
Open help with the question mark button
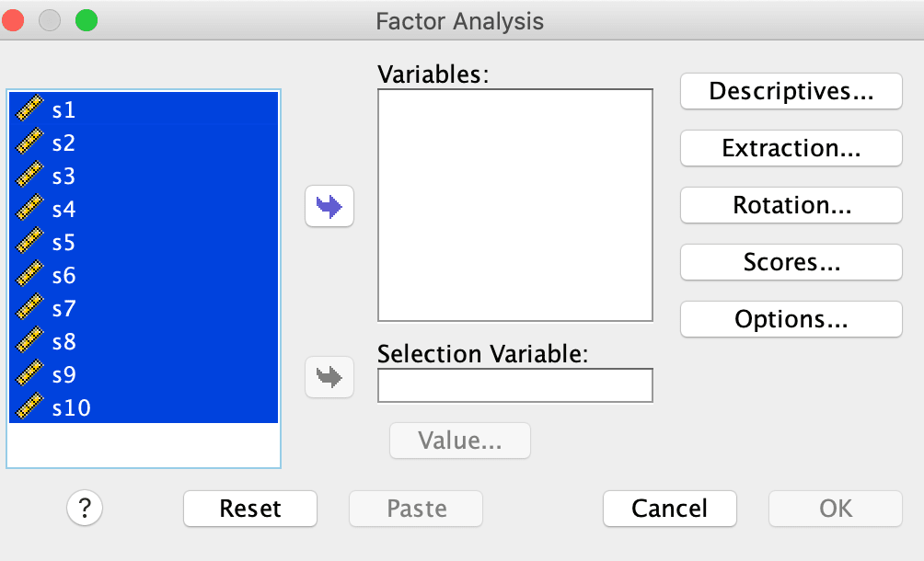85,508
